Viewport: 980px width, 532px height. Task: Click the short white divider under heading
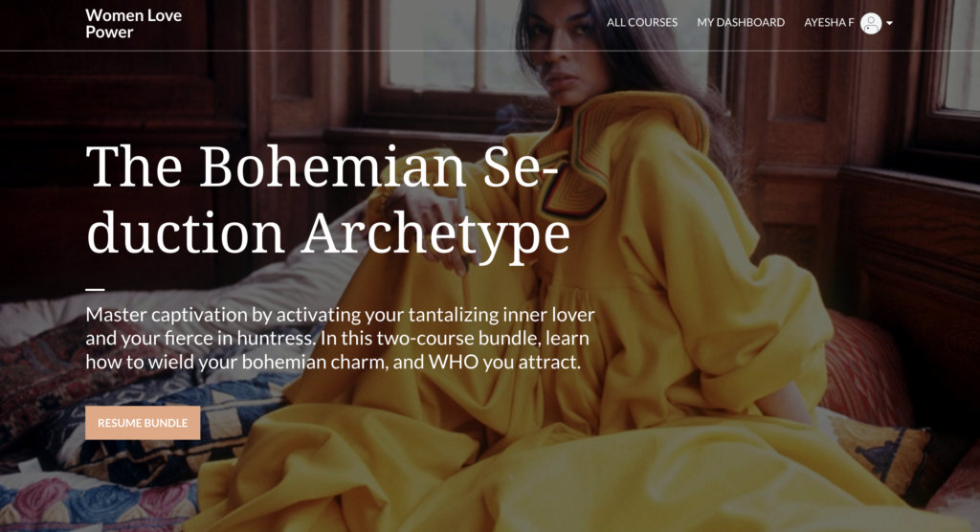[x=95, y=290]
